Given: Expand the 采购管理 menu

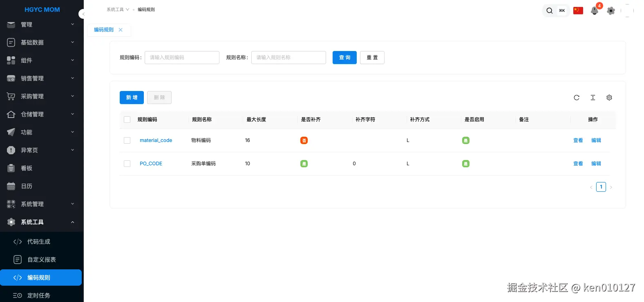Looking at the screenshot, I should click(x=73, y=96).
